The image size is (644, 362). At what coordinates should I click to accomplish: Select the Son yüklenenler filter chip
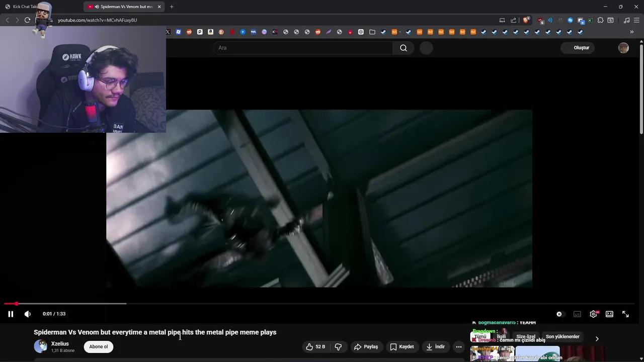562,336
